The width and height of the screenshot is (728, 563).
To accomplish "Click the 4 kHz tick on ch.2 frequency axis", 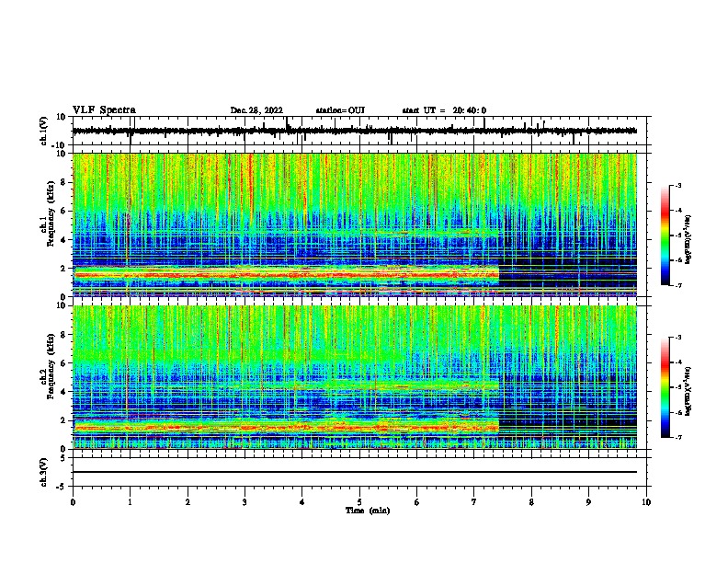I will click(63, 392).
